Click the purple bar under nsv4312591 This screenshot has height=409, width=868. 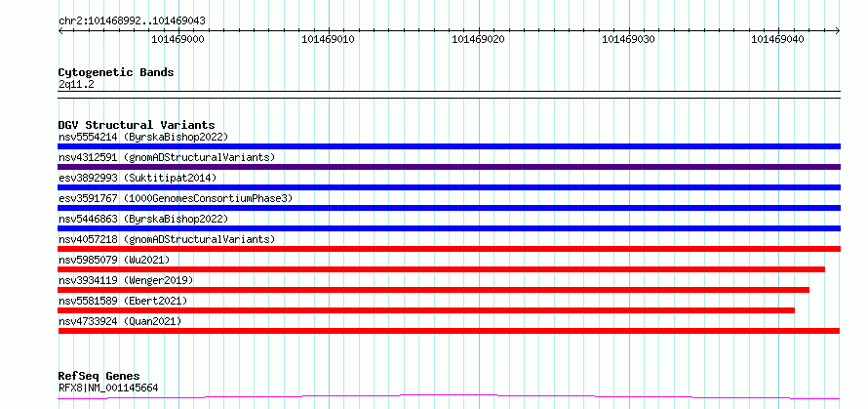(449, 167)
